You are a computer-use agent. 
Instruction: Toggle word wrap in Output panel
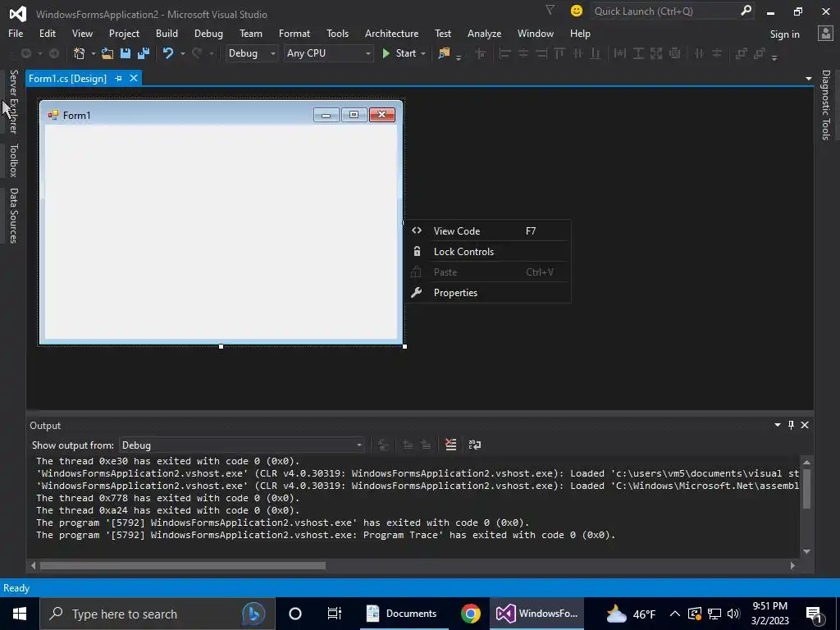475,445
